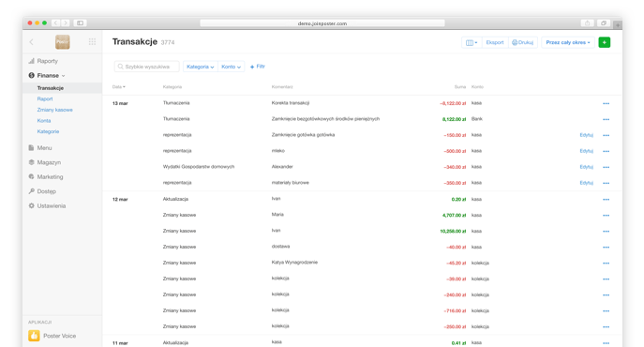
Task: Collapse sidebar with the back arrow
Action: 32,42
